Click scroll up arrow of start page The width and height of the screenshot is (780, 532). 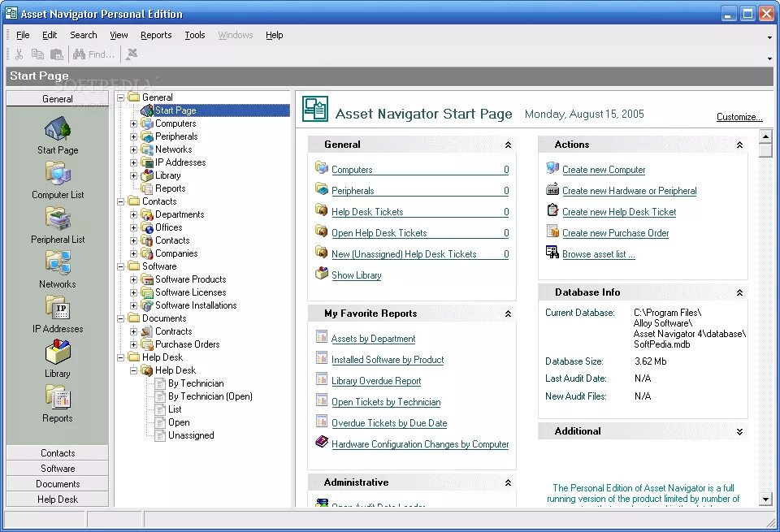(x=765, y=136)
